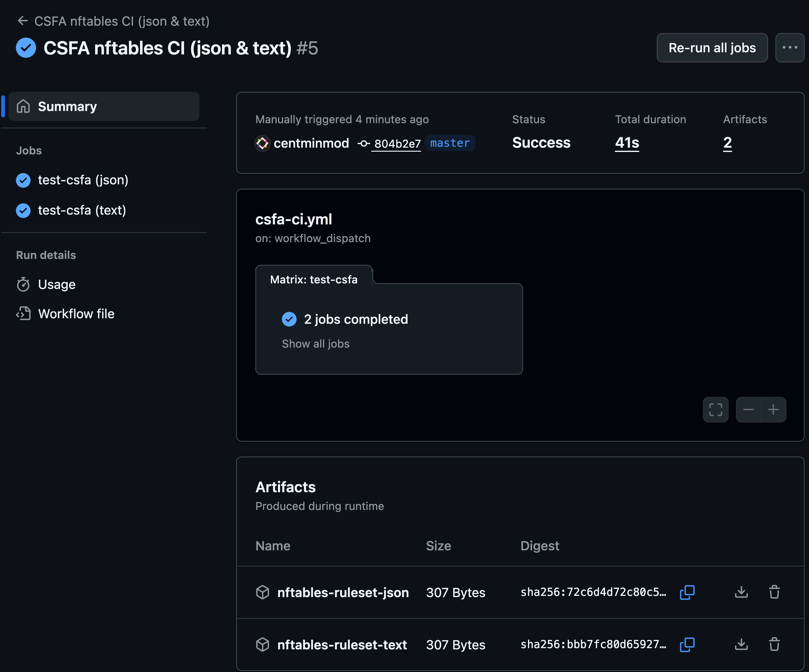Click the master branch label
The height and width of the screenshot is (672, 809).
(x=450, y=143)
